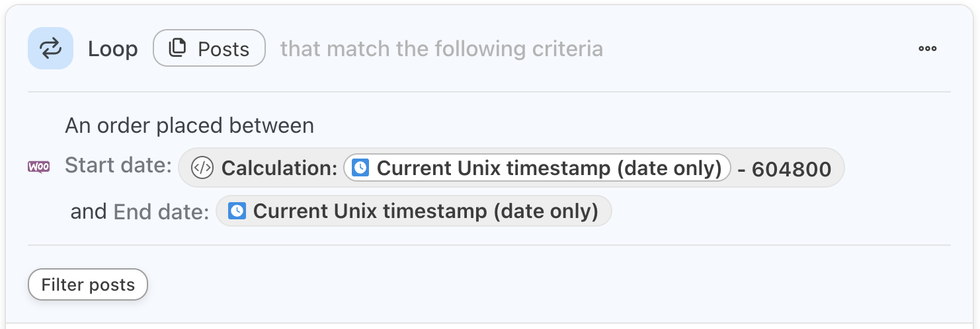This screenshot has height=329, width=980.
Task: Click the clock icon in End date
Action: pyautogui.click(x=237, y=211)
